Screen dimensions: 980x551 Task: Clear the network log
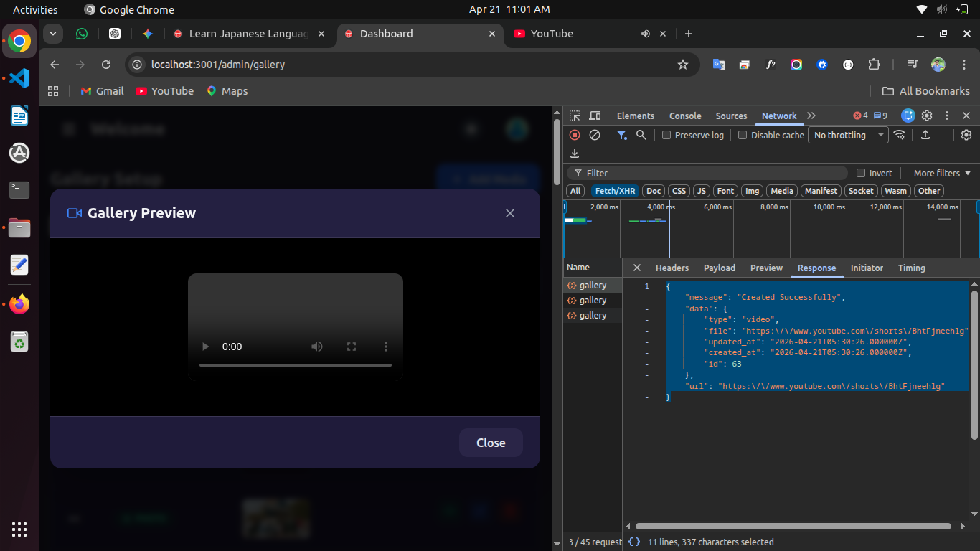(x=595, y=135)
